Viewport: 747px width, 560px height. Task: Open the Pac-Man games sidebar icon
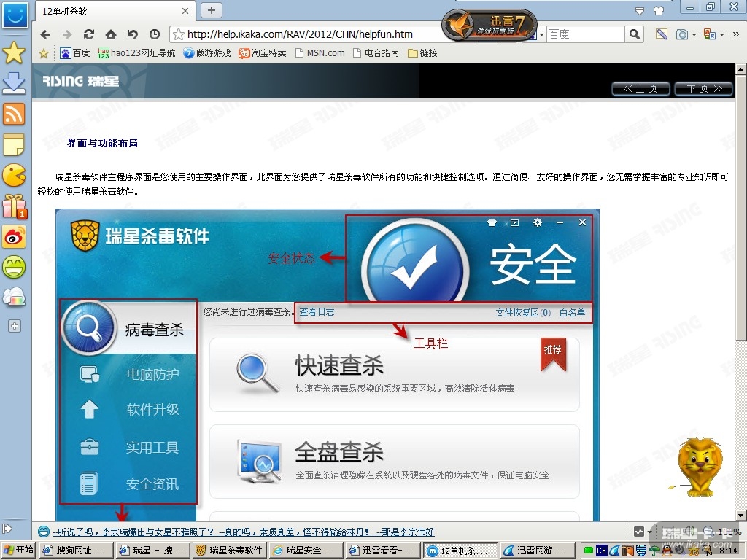click(14, 176)
